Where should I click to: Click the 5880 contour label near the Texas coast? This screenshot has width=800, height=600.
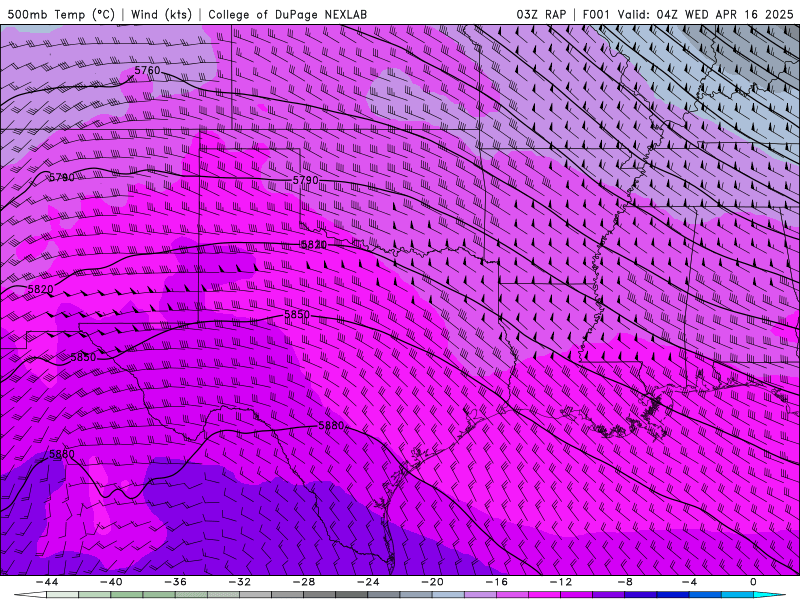[x=331, y=425]
